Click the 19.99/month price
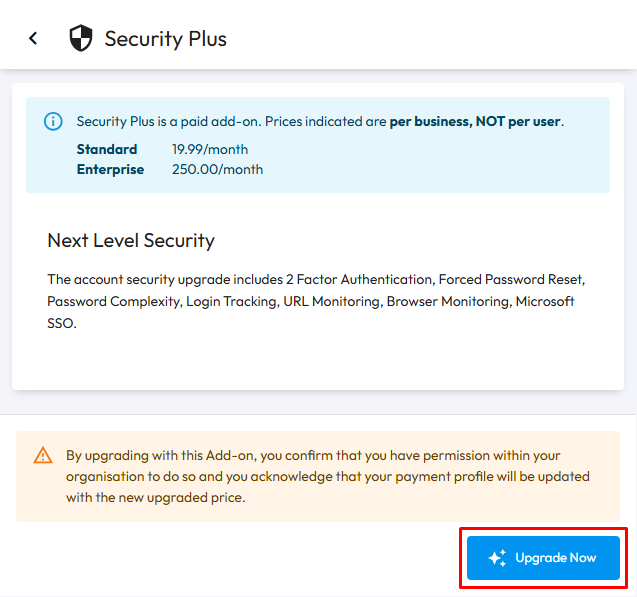Image resolution: width=637 pixels, height=597 pixels. click(210, 149)
